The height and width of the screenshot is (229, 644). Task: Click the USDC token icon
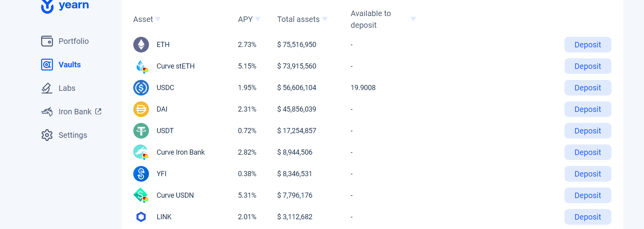[x=141, y=88]
